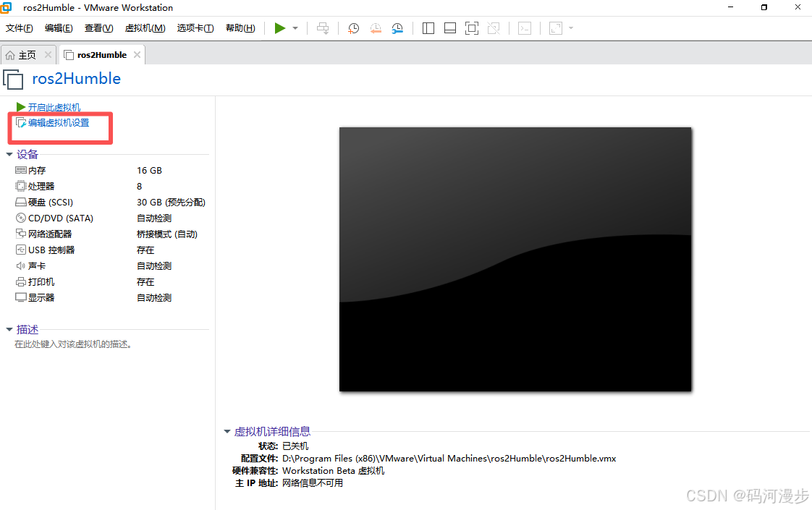Select the 处理器 device icon
Viewport: 812px width, 510px height.
(21, 186)
